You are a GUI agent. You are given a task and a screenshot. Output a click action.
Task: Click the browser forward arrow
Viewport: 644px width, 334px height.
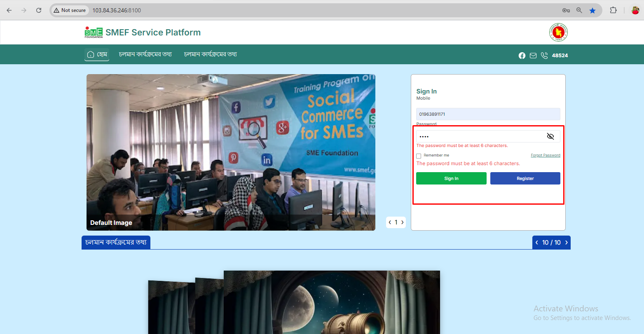pyautogui.click(x=24, y=10)
